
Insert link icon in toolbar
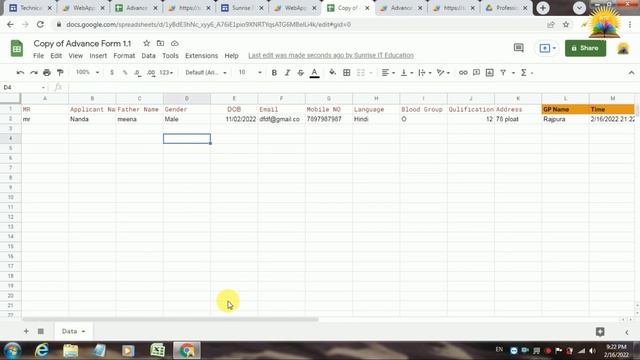pos(463,73)
